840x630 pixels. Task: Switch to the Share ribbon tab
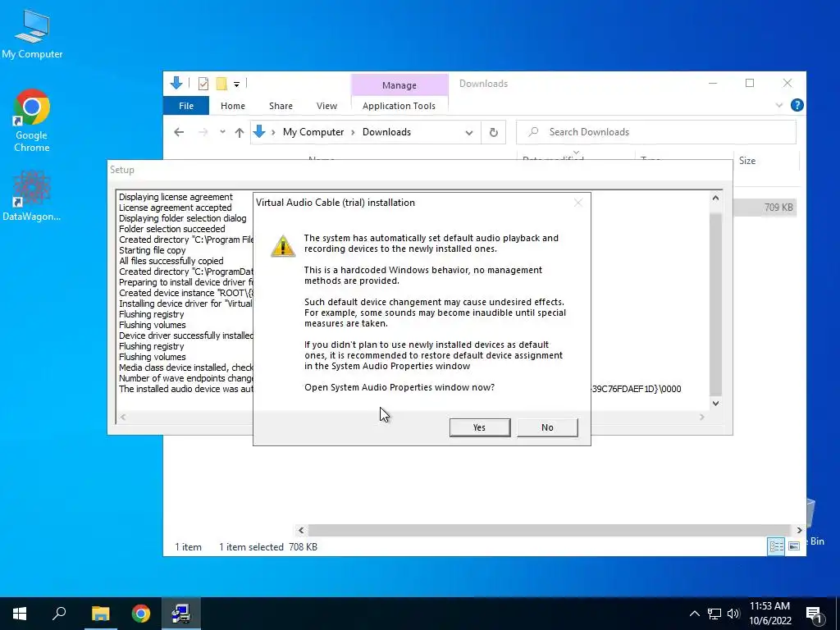281,106
